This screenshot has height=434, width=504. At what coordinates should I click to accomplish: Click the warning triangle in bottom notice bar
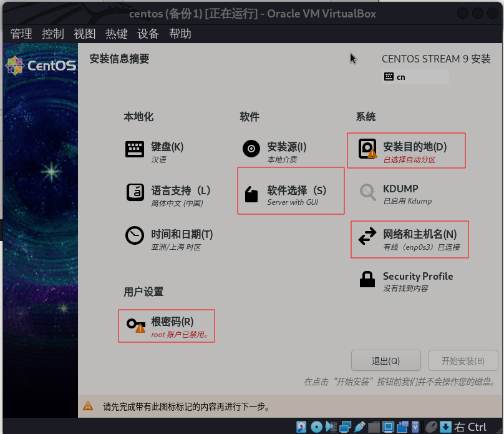pos(88,406)
